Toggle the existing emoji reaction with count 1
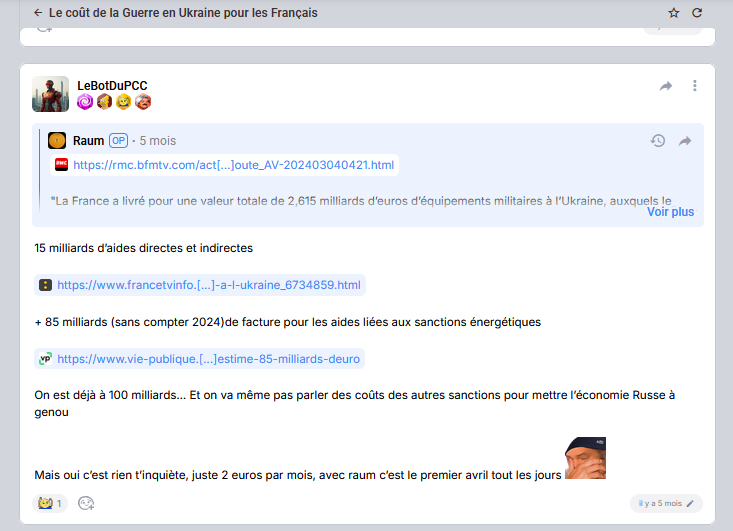The image size is (733, 531). coord(50,503)
